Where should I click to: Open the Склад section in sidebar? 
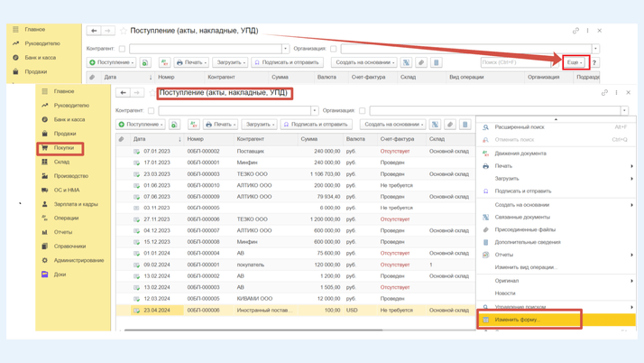click(61, 162)
